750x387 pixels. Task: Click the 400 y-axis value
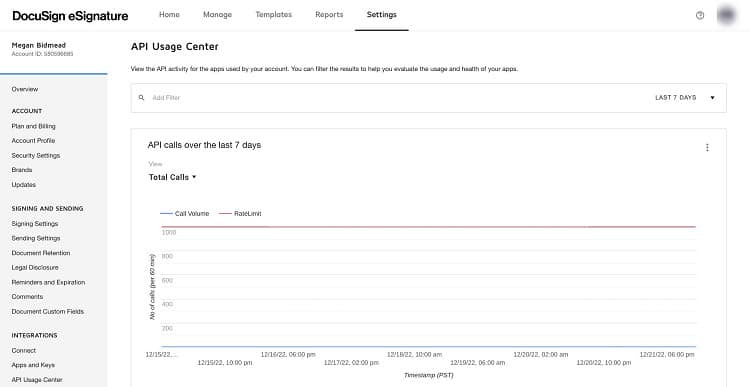(167, 304)
